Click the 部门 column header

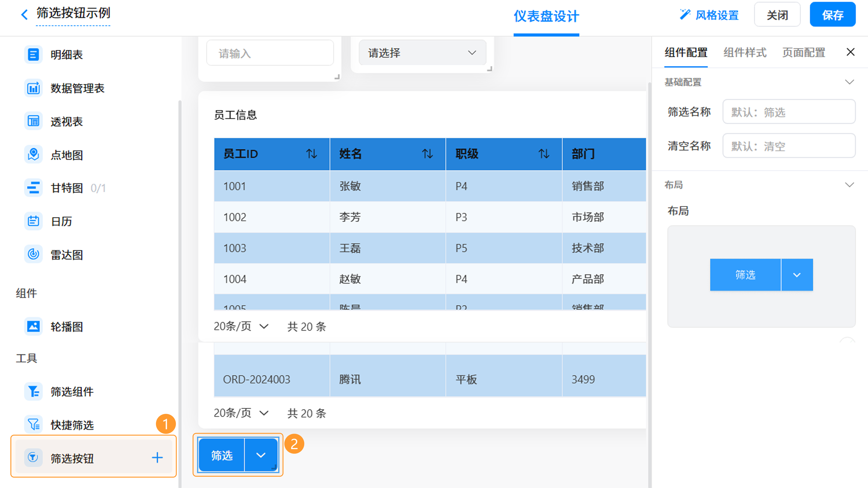tap(604, 154)
